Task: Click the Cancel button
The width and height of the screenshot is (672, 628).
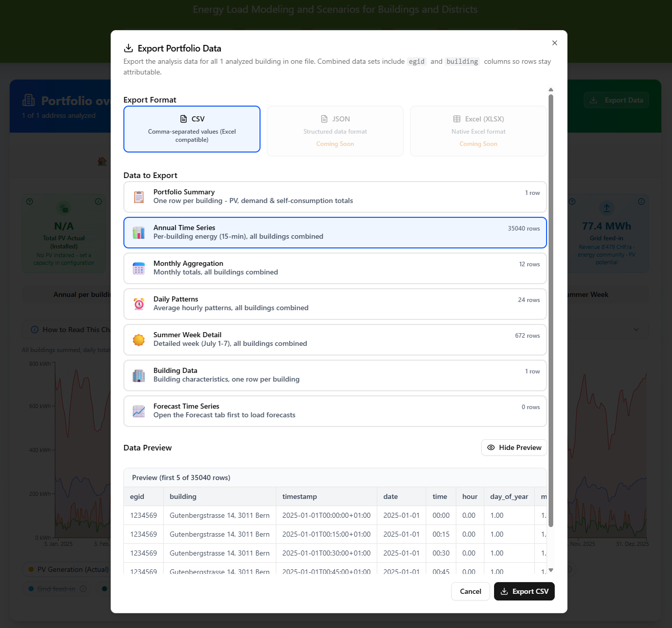Action: click(x=471, y=591)
